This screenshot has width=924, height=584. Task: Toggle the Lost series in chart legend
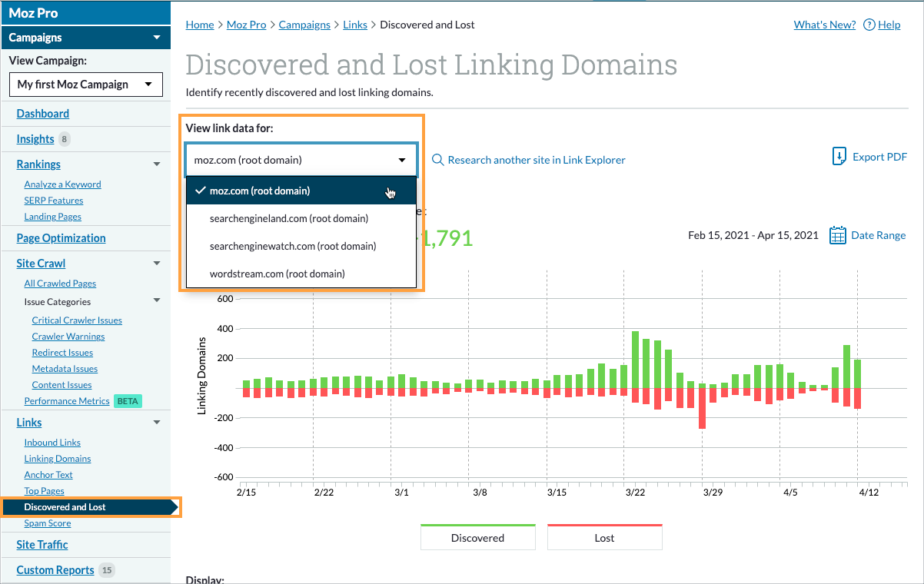(604, 538)
